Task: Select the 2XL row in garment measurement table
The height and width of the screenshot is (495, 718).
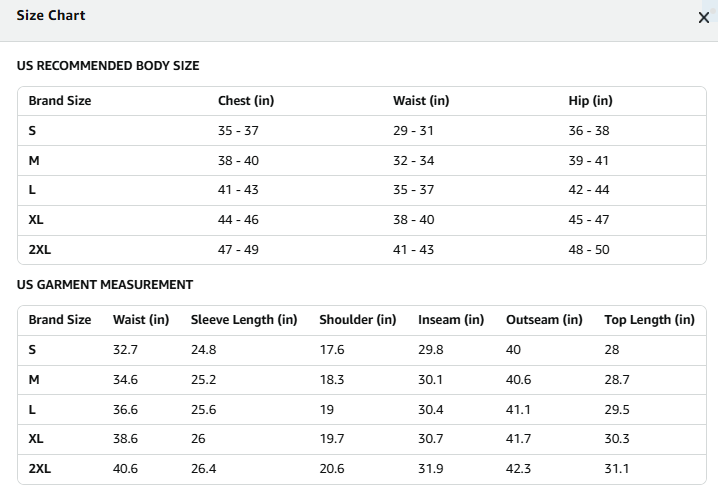Action: (362, 469)
